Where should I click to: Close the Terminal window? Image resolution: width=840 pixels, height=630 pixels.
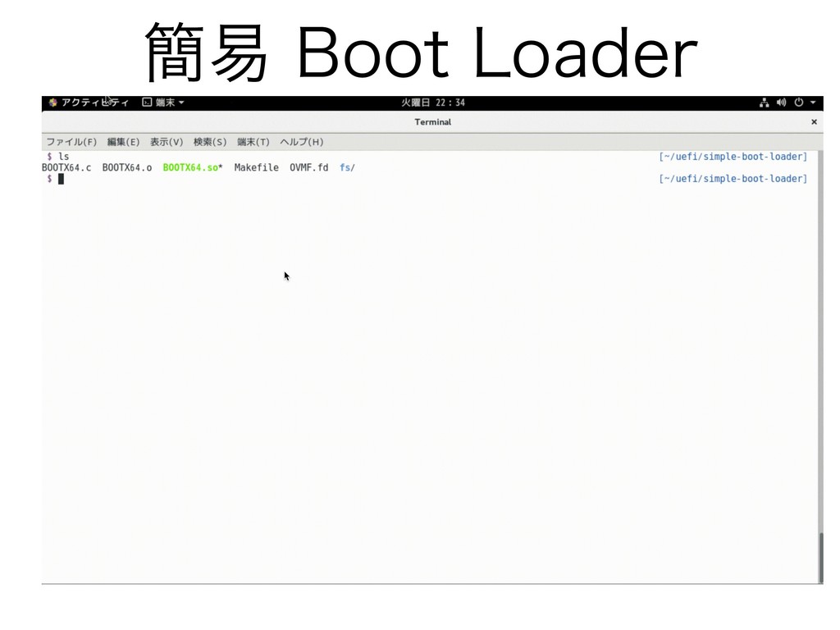(x=814, y=122)
